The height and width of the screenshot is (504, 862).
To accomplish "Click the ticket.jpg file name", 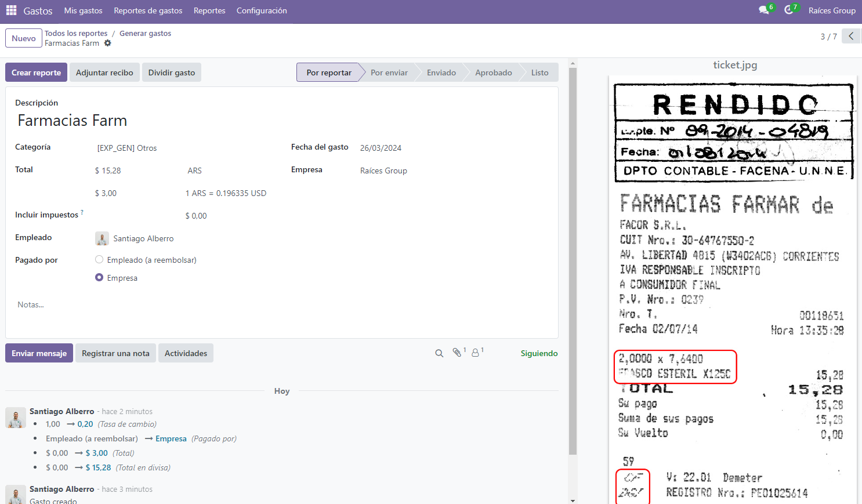I will tap(735, 65).
